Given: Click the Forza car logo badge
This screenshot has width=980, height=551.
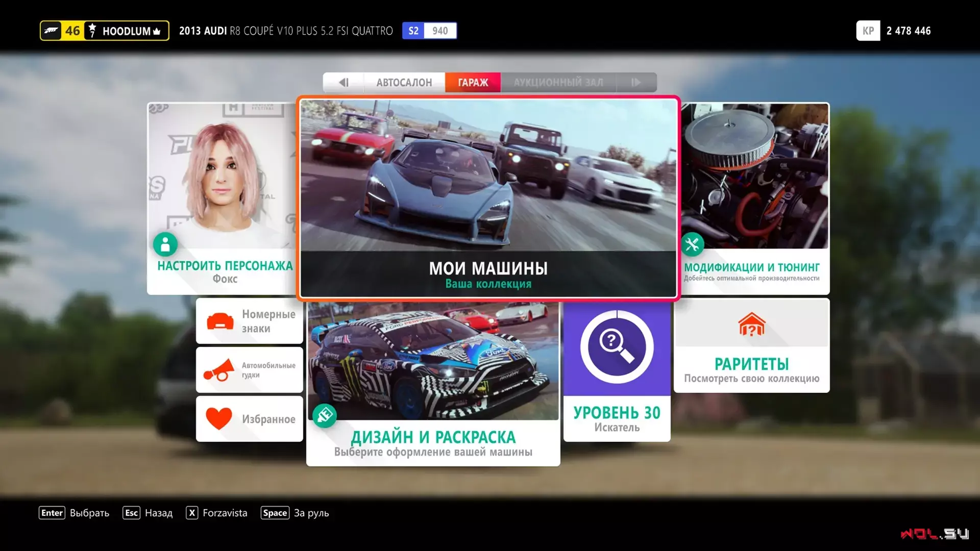Looking at the screenshot, I should click(51, 31).
